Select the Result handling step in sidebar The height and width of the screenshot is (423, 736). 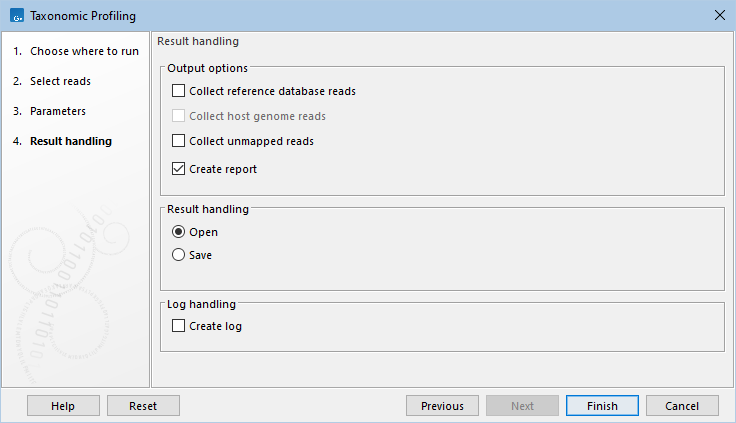[70, 141]
